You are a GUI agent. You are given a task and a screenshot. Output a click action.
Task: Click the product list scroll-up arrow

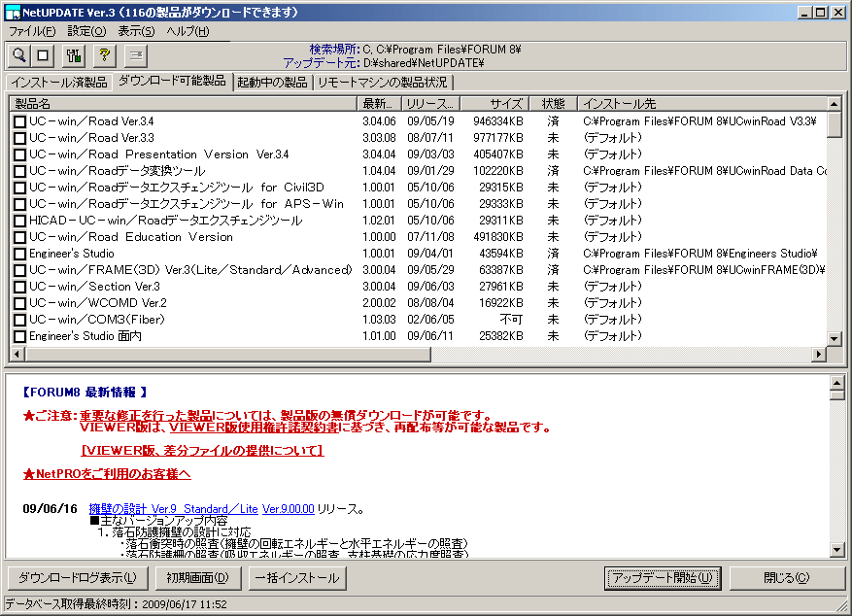point(835,103)
